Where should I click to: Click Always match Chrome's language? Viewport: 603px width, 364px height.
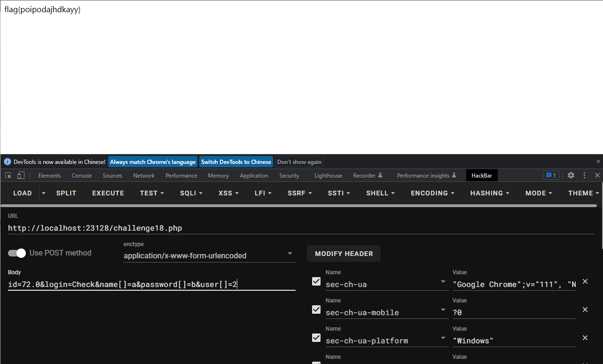[153, 162]
